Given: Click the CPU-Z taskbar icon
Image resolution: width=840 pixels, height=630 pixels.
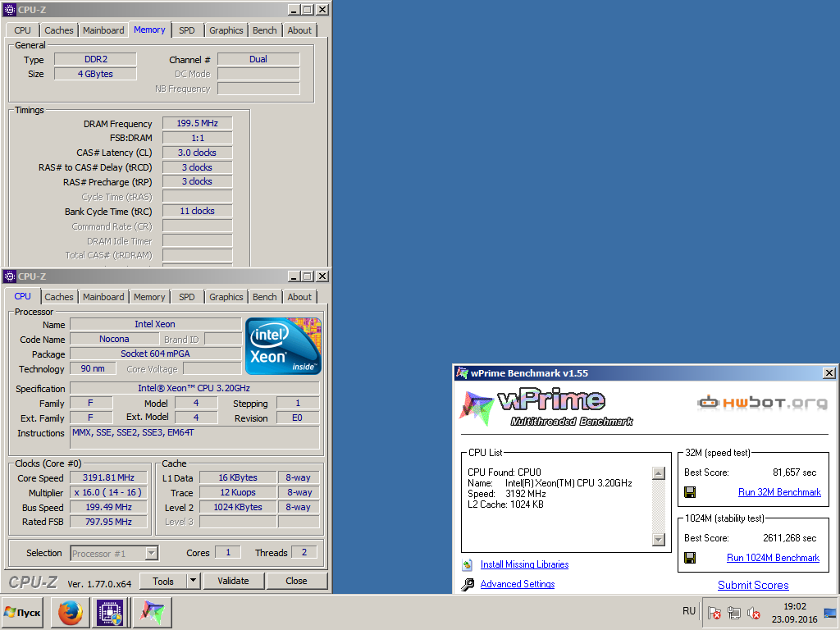Looking at the screenshot, I should click(110, 612).
